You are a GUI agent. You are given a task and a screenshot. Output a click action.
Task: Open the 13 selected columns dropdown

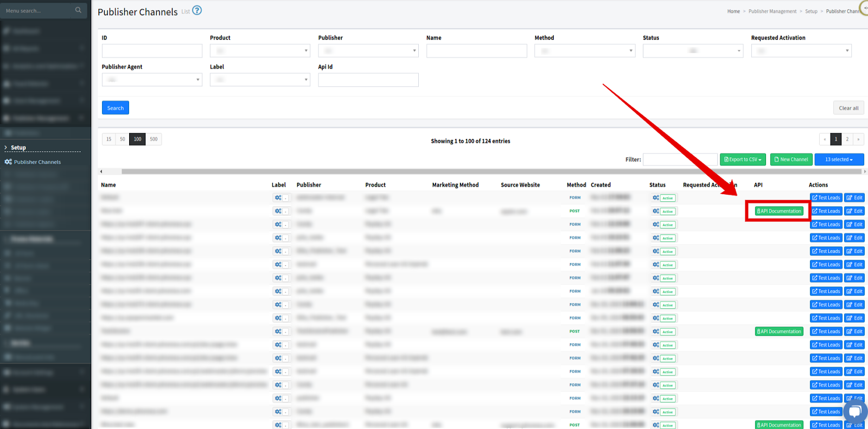[x=839, y=159]
